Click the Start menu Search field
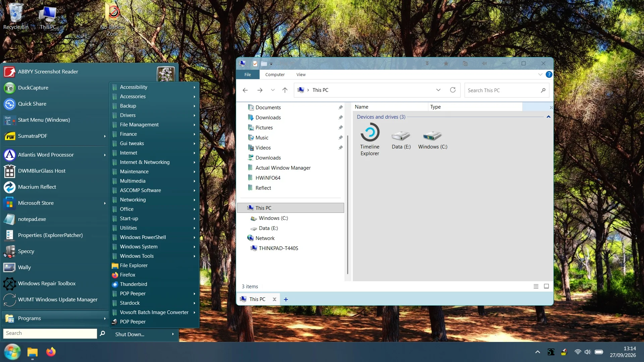 50,333
